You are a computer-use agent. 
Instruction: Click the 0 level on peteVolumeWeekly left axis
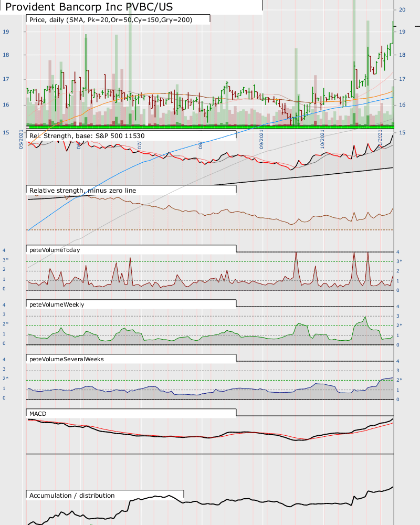[4, 343]
